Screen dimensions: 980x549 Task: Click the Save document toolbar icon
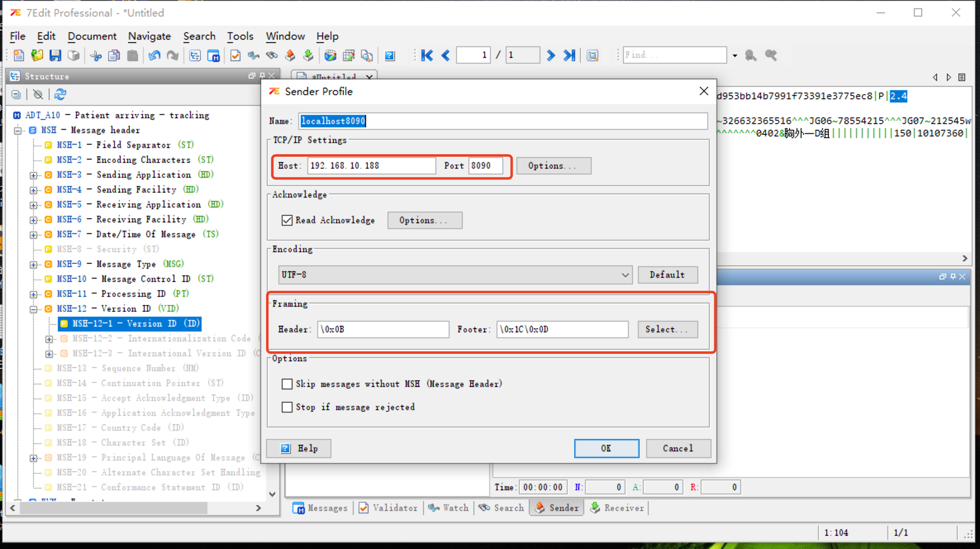[x=55, y=55]
